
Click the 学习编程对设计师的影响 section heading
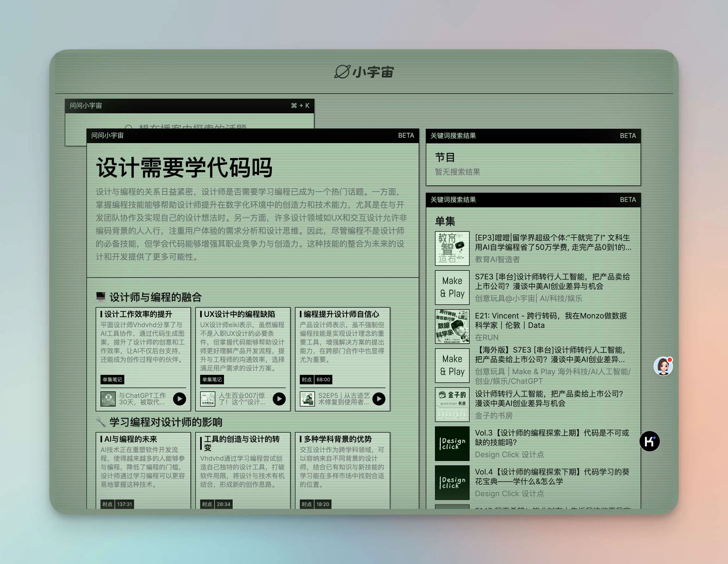coord(166,422)
